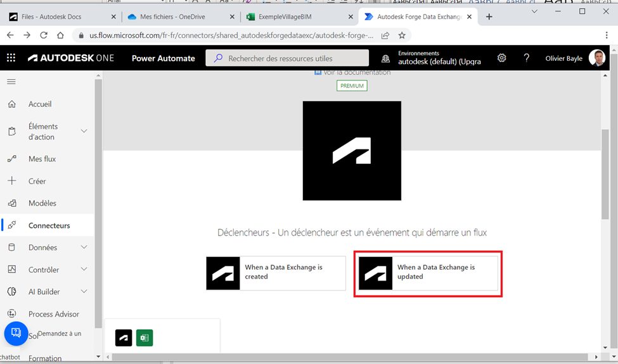618x364 pixels.
Task: Bookmark this page with the star
Action: coord(402,35)
